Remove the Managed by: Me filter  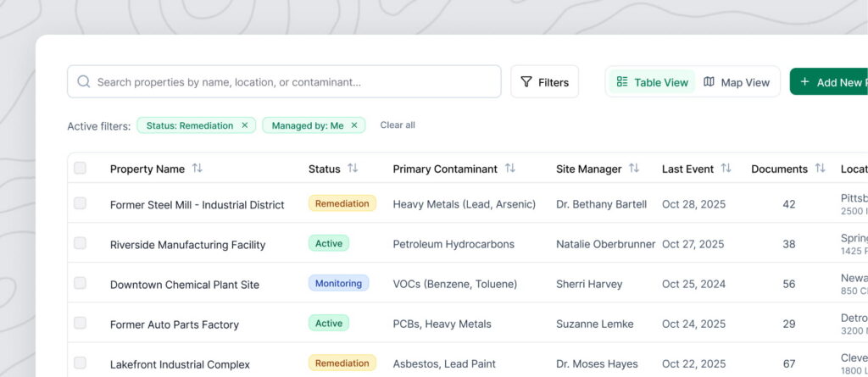(x=354, y=125)
